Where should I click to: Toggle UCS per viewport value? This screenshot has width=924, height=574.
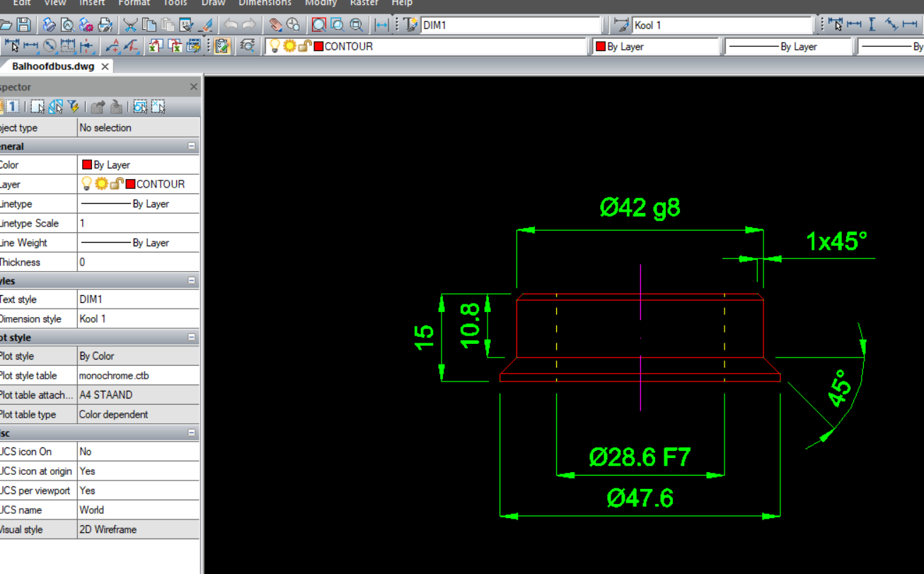click(138, 490)
